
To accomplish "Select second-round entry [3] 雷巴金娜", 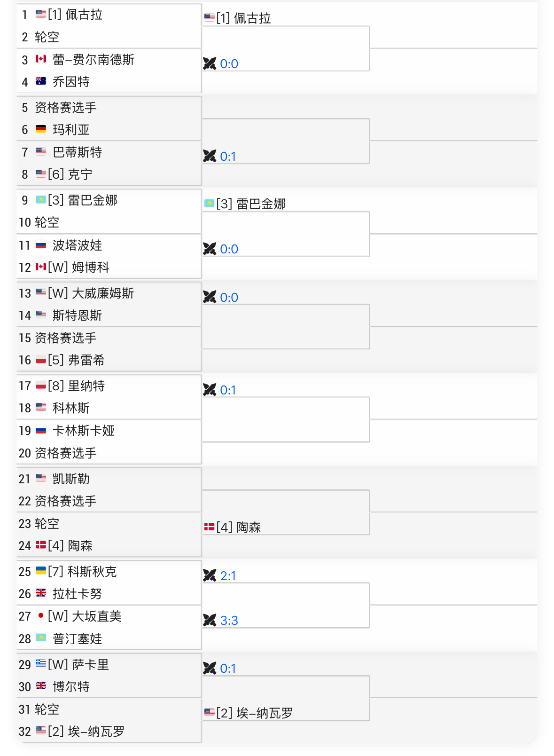I will [x=251, y=204].
